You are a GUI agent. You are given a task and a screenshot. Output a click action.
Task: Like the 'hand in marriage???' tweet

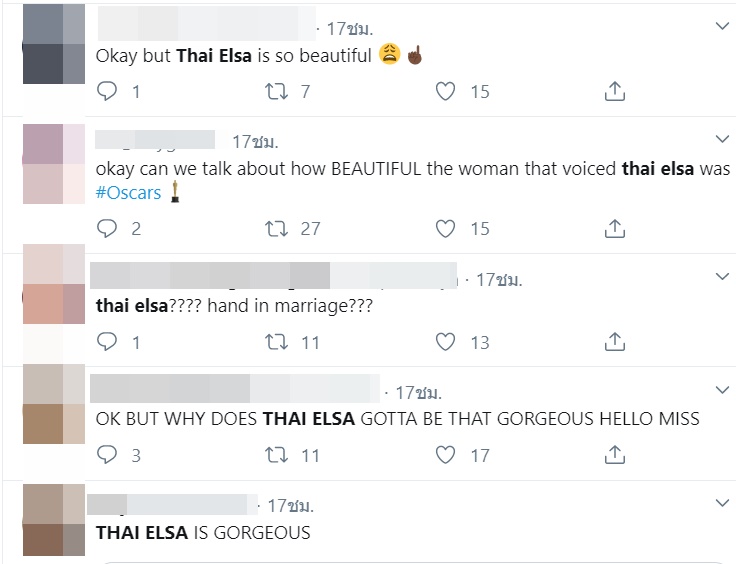tap(446, 342)
